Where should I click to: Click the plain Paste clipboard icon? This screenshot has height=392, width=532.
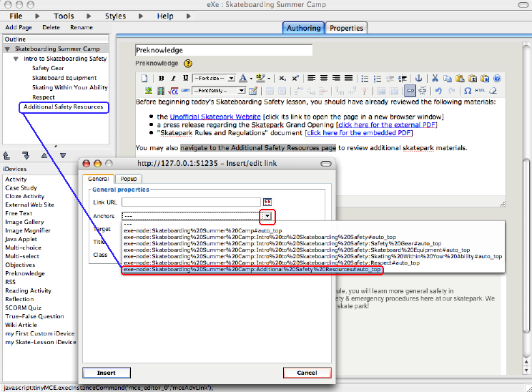tap(460, 79)
